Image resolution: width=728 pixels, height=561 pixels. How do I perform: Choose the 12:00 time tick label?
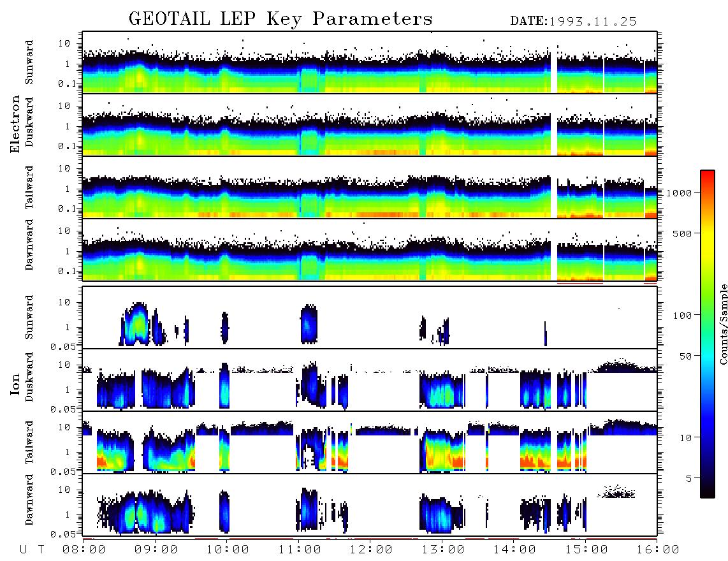[x=371, y=550]
